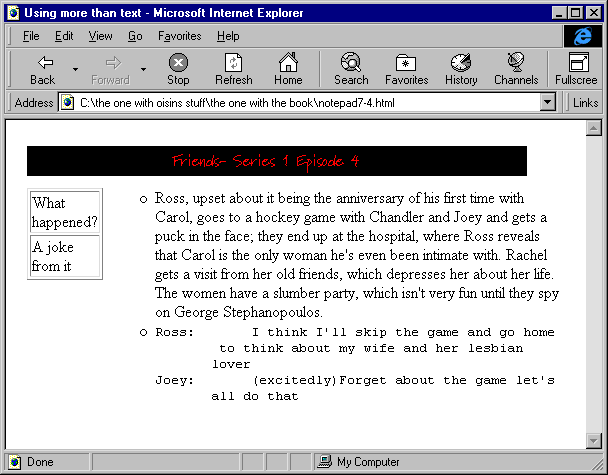The height and width of the screenshot is (475, 608).
Task: Click the 'Address' label on the toolbar
Action: coord(34,103)
